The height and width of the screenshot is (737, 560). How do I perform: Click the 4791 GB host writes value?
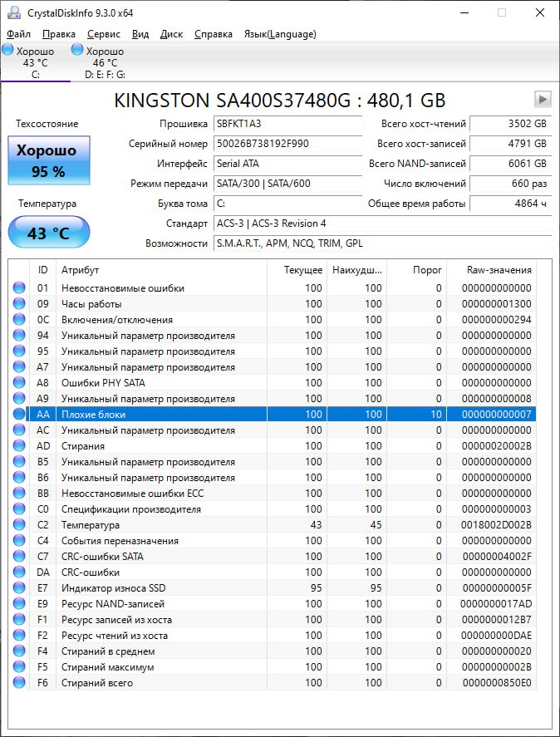pyautogui.click(x=510, y=144)
